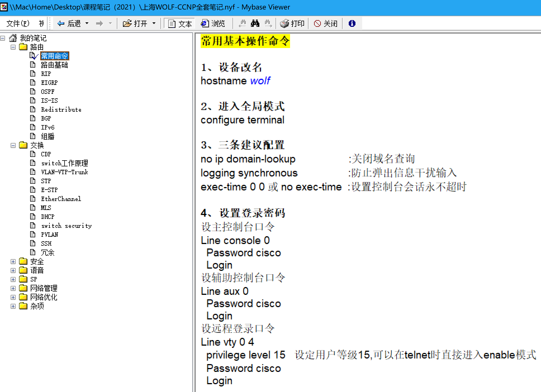Expand the 安全 folder
This screenshot has width=541, height=392.
tap(13, 262)
